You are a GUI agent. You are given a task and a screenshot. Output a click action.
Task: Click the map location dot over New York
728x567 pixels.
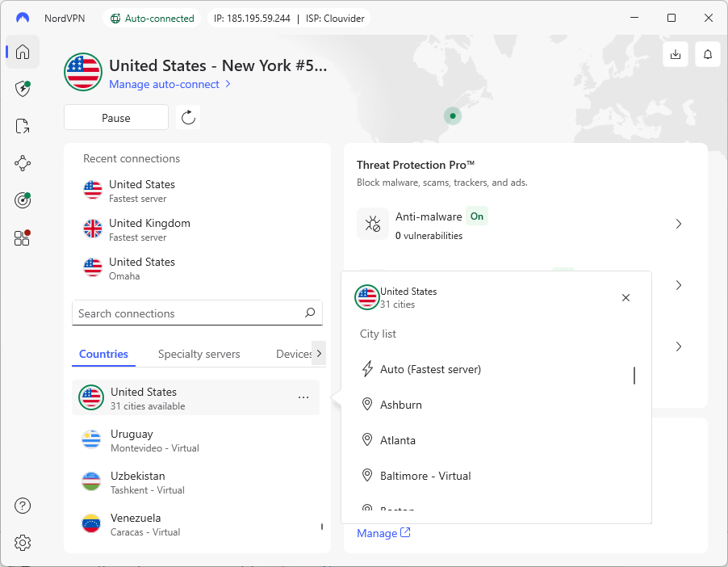[x=453, y=115]
